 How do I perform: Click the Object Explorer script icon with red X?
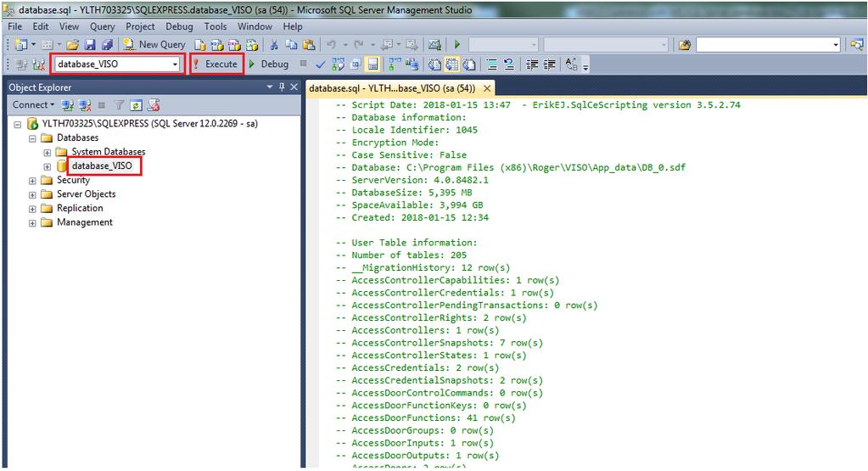pos(154,105)
